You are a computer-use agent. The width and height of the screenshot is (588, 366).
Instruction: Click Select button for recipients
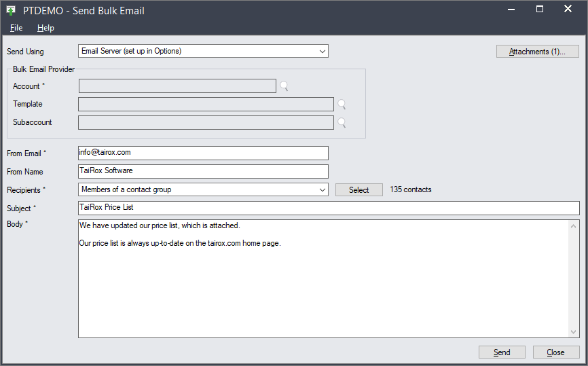tap(359, 189)
